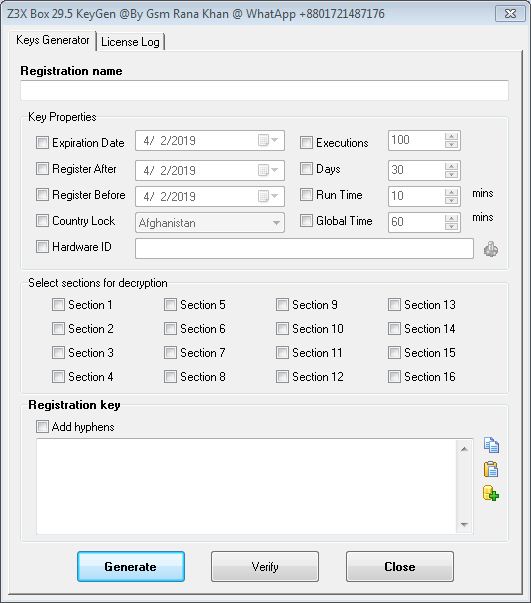This screenshot has width=531, height=603.
Task: Increase Executions value with the up arrow
Action: click(451, 137)
